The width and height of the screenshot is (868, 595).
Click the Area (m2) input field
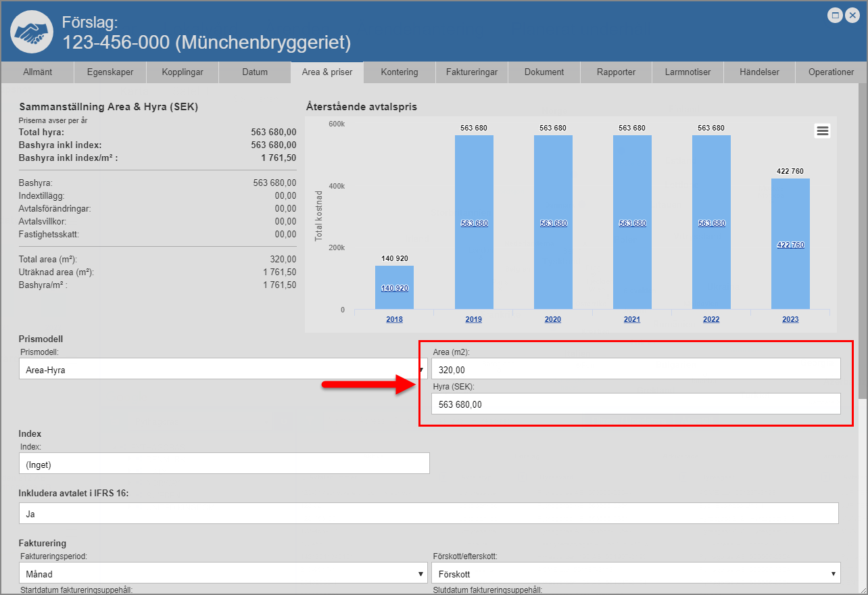[x=635, y=369]
